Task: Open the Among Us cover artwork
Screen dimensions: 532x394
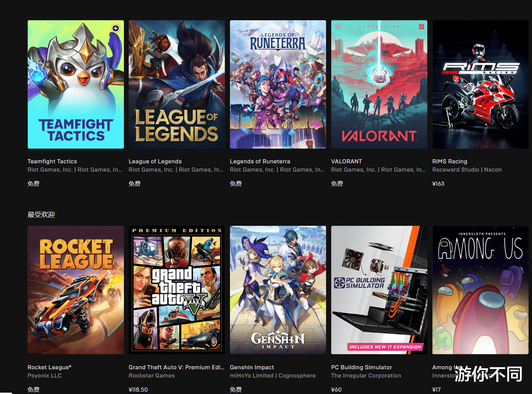Action: (481, 290)
